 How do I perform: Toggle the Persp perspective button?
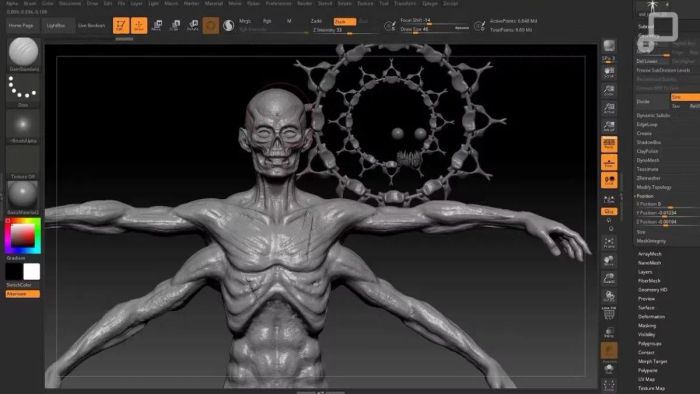[x=609, y=145]
